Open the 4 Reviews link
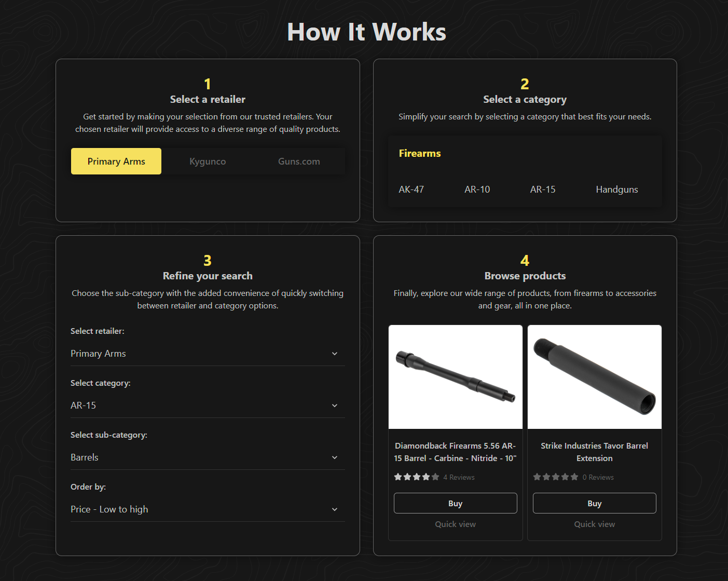Screen dimensions: 728x581 [459, 477]
